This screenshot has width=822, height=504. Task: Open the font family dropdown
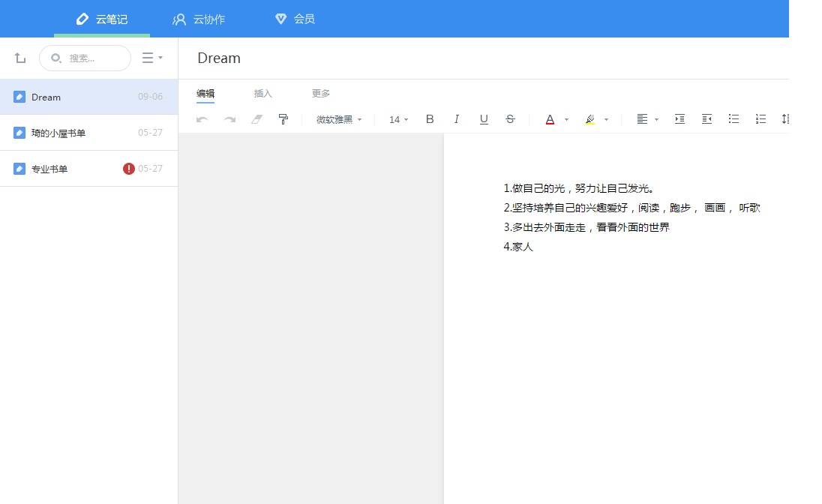click(x=337, y=118)
